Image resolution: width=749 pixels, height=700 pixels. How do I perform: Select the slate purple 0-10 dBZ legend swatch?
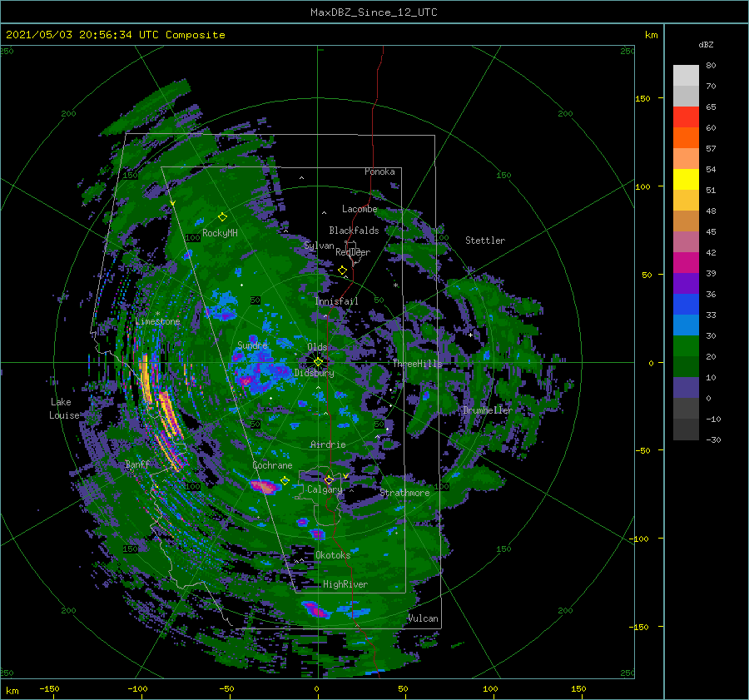pyautogui.click(x=686, y=387)
